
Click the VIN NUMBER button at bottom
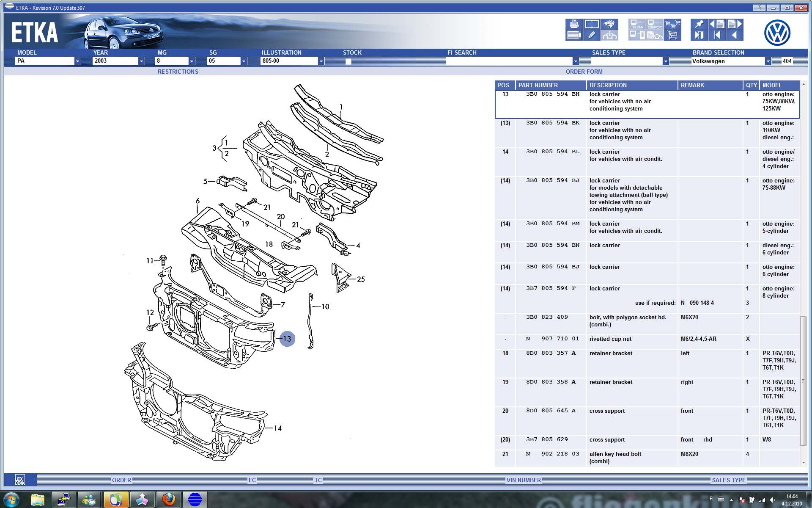[x=523, y=480]
